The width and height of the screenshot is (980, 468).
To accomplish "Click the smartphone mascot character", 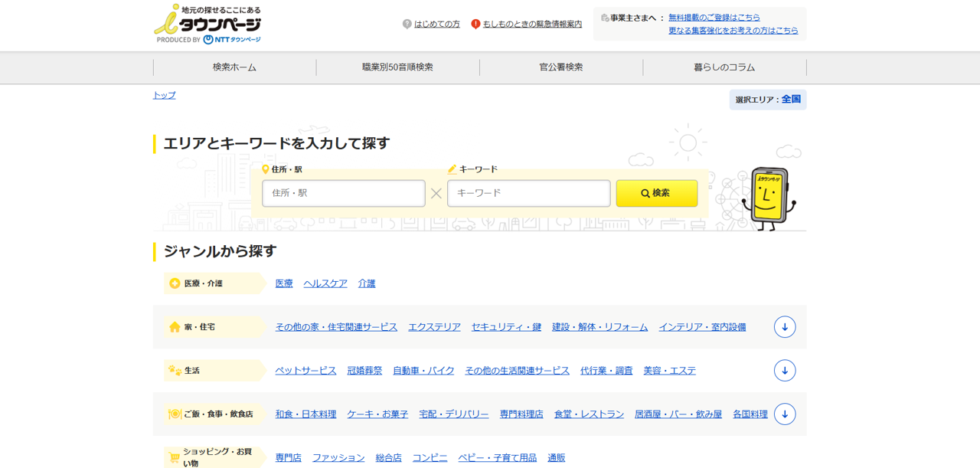I will click(769, 198).
